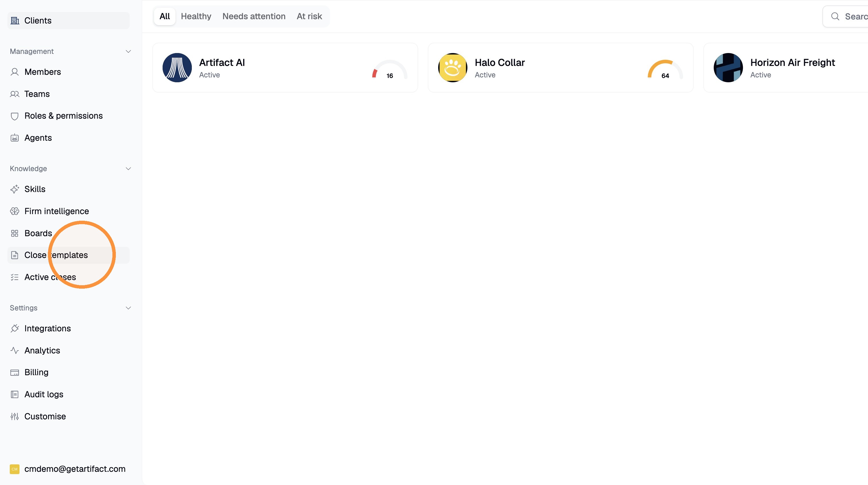Click the Customise sliders icon

pyautogui.click(x=15, y=416)
